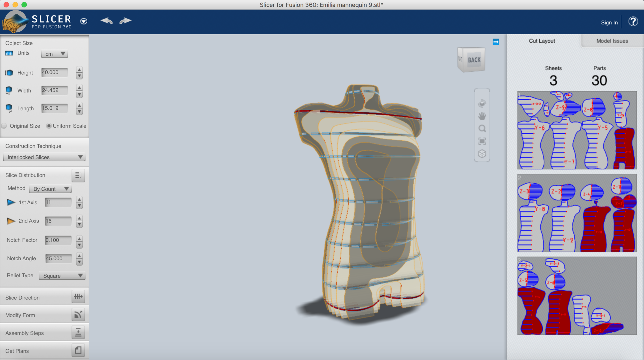Open the Slicer application menu arrow
Viewport: 644px width, 360px height.
point(84,21)
